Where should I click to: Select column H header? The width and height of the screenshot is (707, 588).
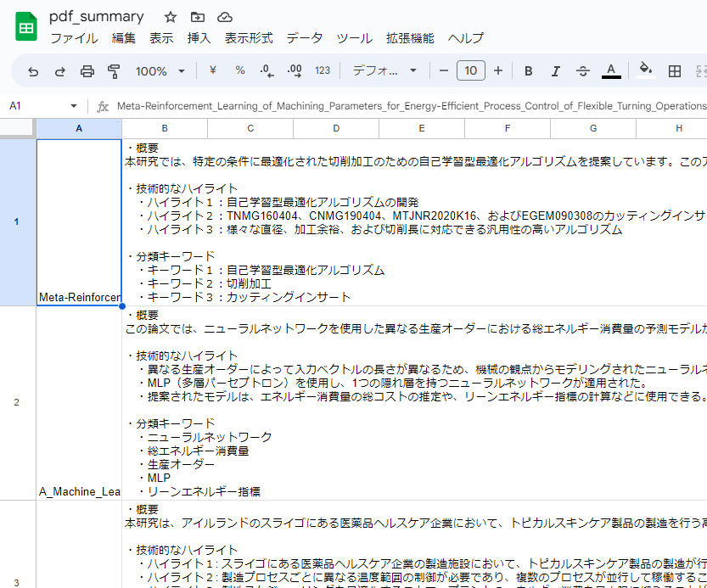pyautogui.click(x=672, y=128)
